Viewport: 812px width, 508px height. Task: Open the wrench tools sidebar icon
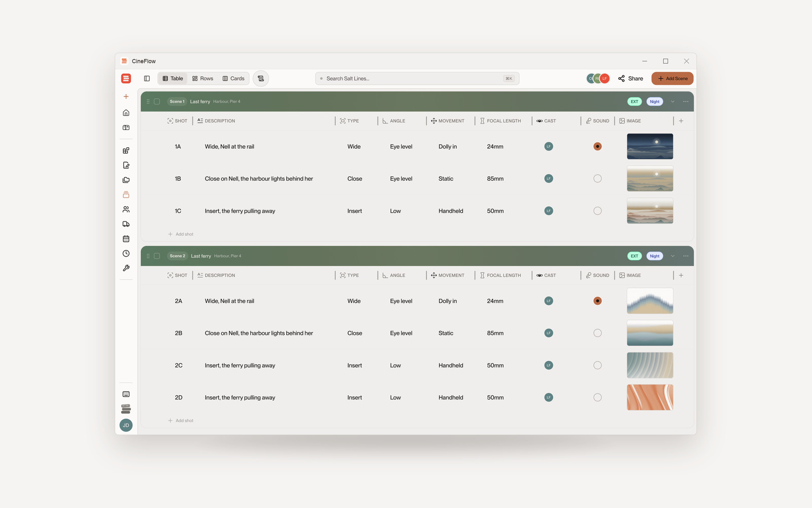126,268
